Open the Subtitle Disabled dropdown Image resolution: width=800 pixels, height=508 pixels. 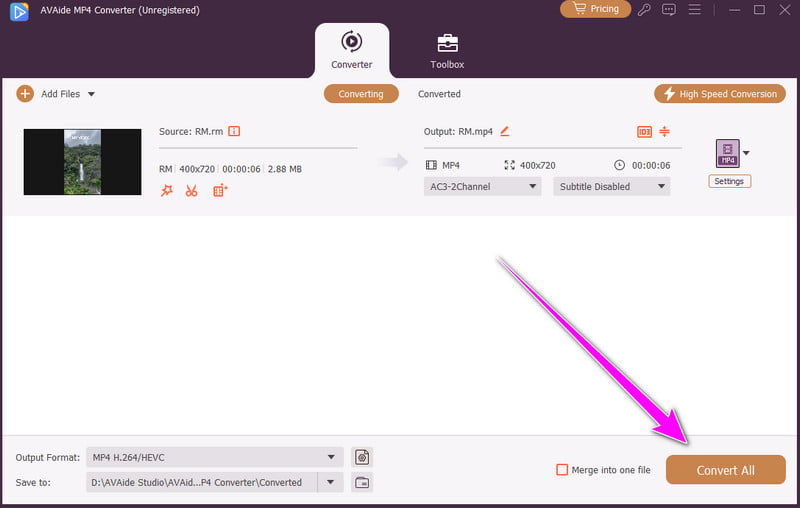pyautogui.click(x=611, y=186)
